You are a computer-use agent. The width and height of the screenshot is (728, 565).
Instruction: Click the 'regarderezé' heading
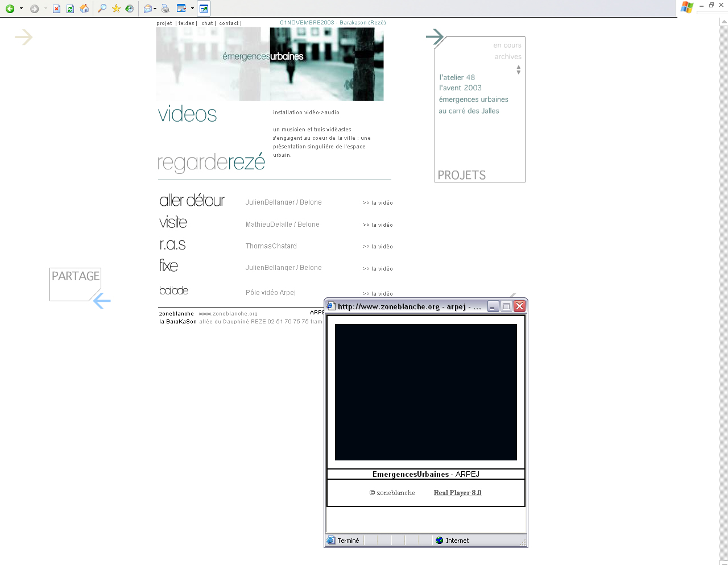[x=212, y=163]
